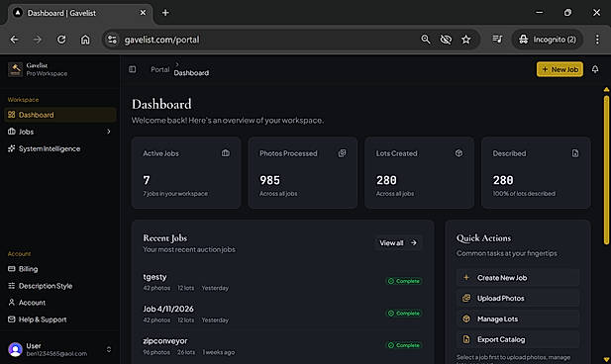Viewport: 611px width, 364px height.
Task: Open browser three-dot menu
Action: point(597,40)
